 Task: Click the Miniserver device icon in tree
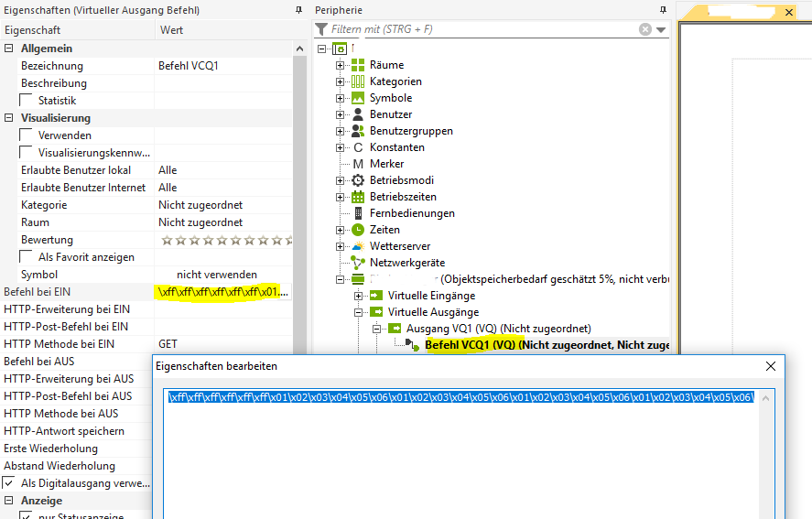[358, 279]
